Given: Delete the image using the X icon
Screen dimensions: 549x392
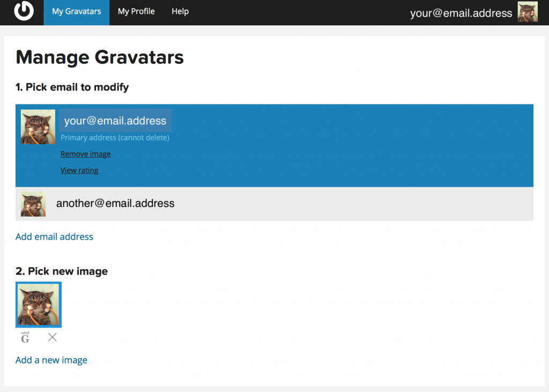Looking at the screenshot, I should coord(52,337).
